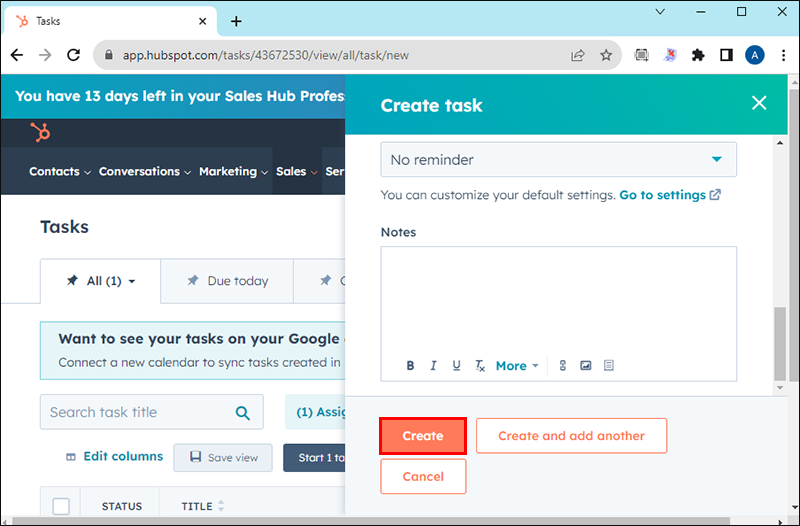800x526 pixels.
Task: Tick the select-all tasks checkbox
Action: [x=61, y=507]
